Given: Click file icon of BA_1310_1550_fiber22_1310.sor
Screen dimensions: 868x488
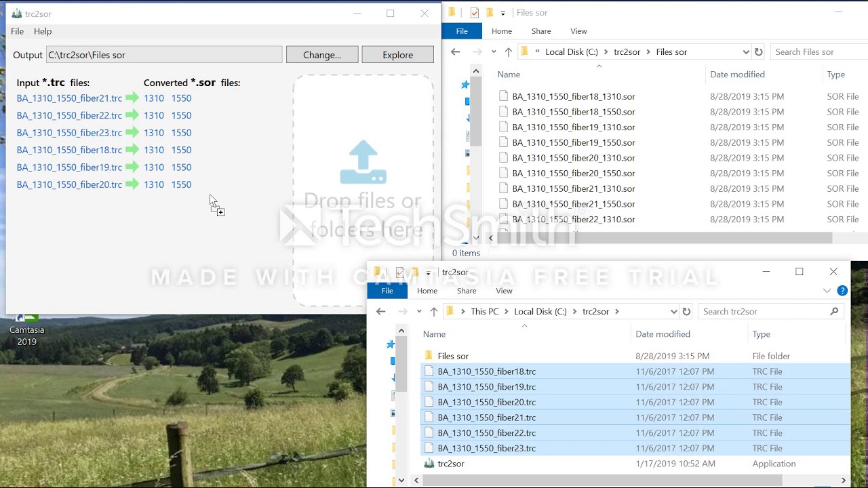Looking at the screenshot, I should [503, 219].
